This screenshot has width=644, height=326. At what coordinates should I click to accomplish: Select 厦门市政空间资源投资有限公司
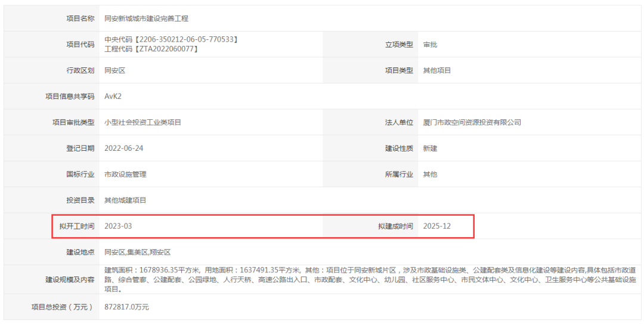tap(472, 122)
